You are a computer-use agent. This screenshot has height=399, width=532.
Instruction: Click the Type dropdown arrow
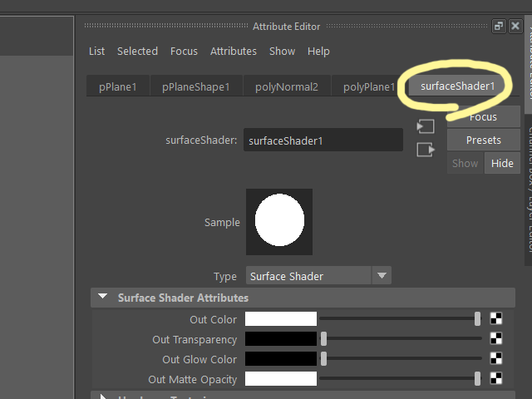pos(382,275)
